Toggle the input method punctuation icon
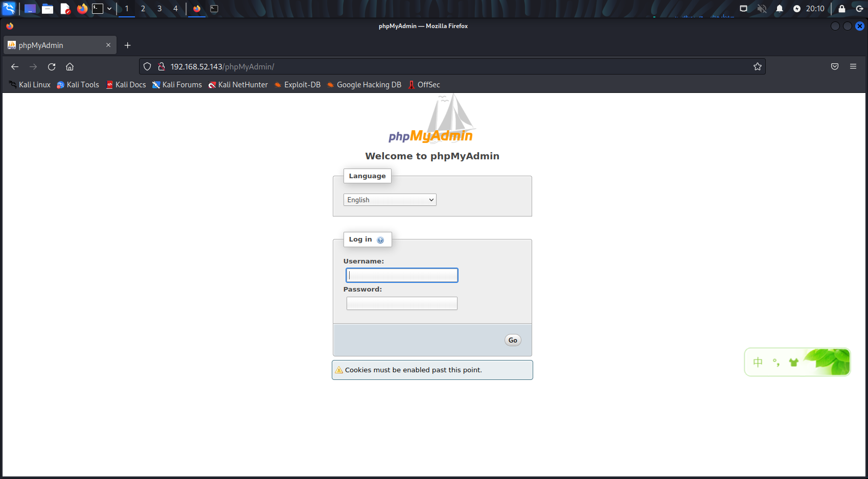 coord(776,362)
